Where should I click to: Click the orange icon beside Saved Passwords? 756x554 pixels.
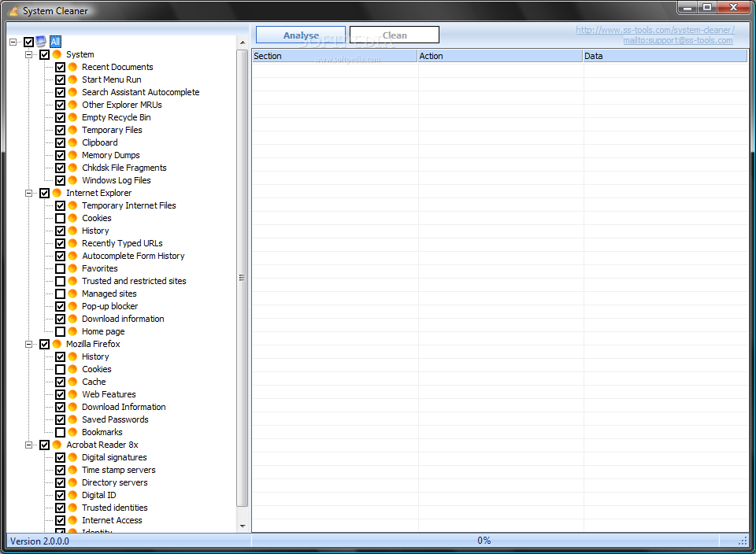[x=72, y=419]
